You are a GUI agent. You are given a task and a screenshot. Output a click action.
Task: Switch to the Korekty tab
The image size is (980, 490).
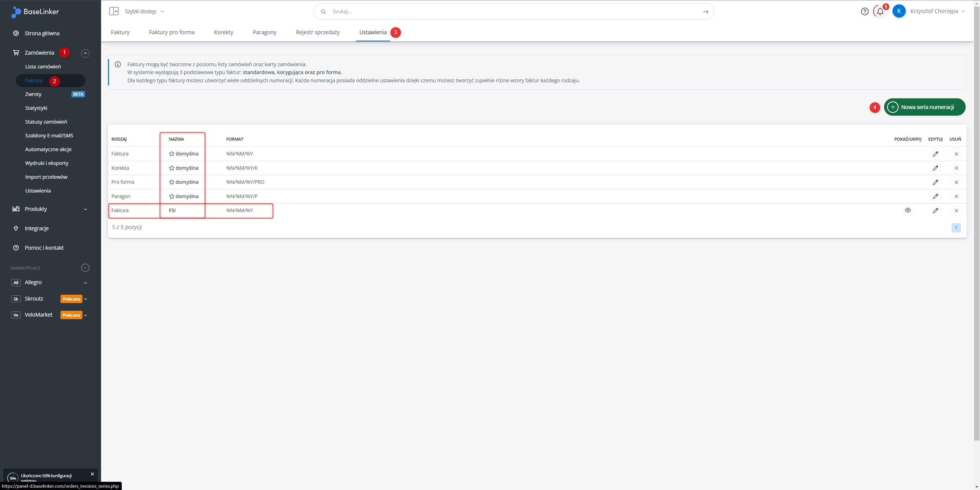(224, 32)
